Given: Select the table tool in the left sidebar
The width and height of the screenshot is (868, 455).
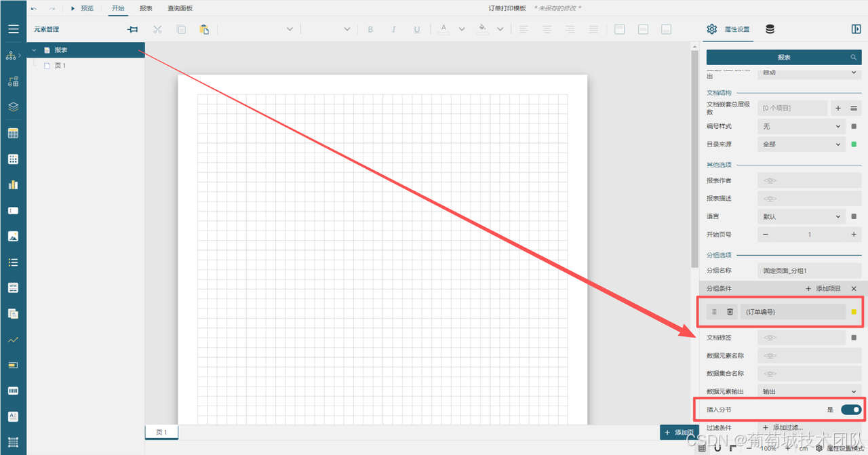Looking at the screenshot, I should (x=13, y=133).
